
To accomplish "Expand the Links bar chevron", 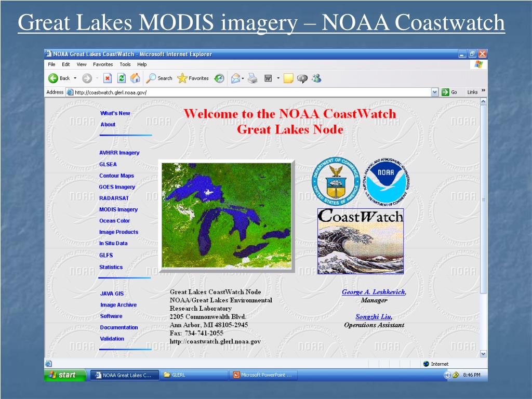I will coord(483,90).
